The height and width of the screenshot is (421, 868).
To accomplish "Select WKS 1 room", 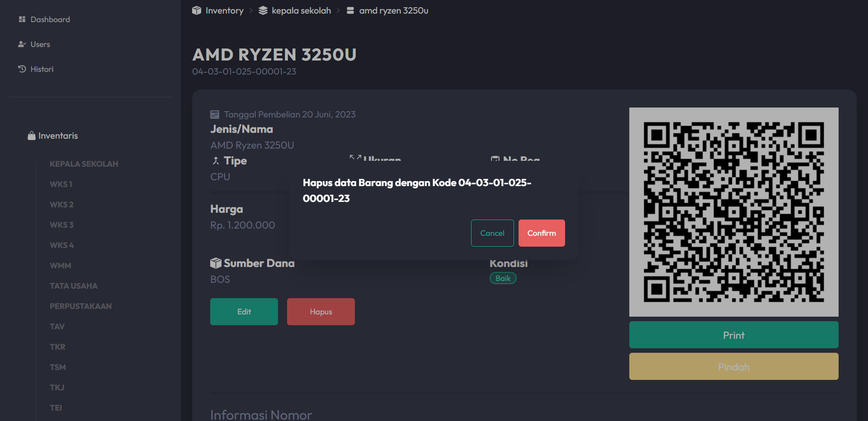I will point(61,184).
